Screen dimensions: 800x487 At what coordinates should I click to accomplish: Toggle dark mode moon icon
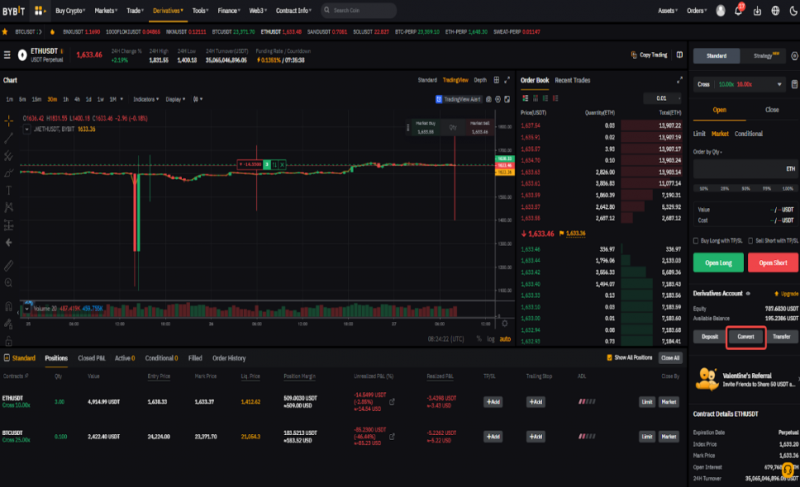click(x=793, y=10)
